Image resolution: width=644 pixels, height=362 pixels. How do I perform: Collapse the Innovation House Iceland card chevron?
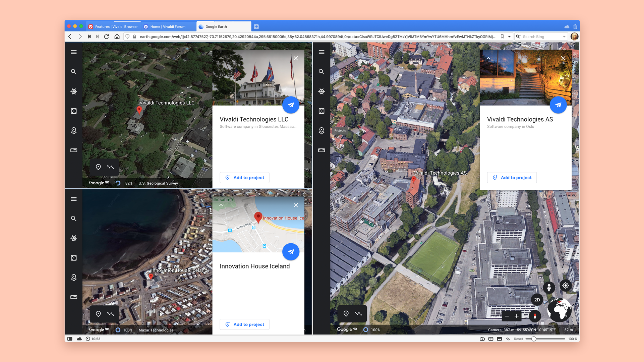coord(221,205)
